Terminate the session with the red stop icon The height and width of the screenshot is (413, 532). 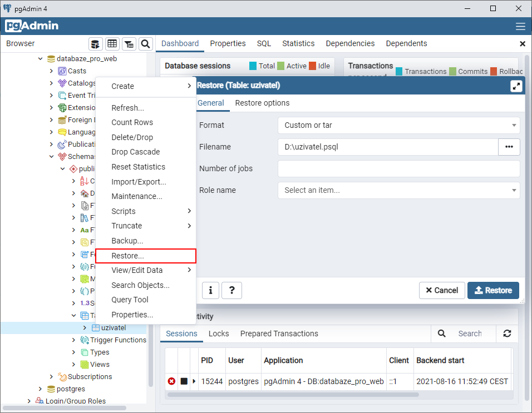coord(171,381)
